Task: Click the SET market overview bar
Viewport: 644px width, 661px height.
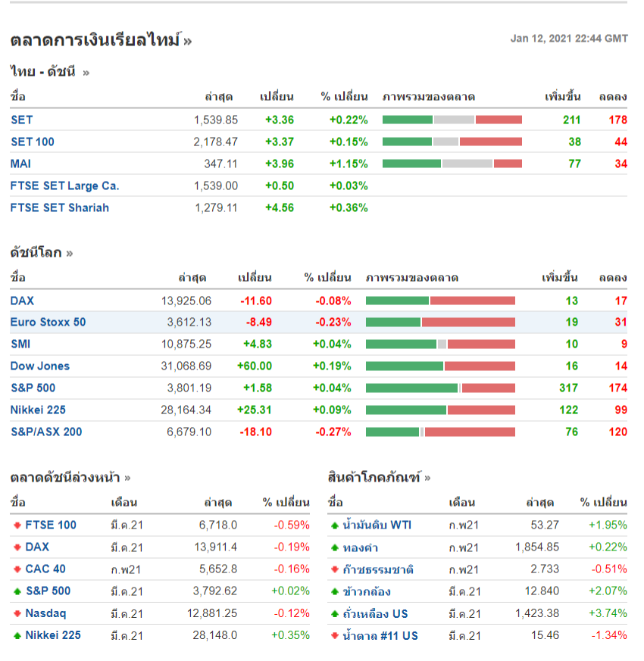Action: coord(452,120)
